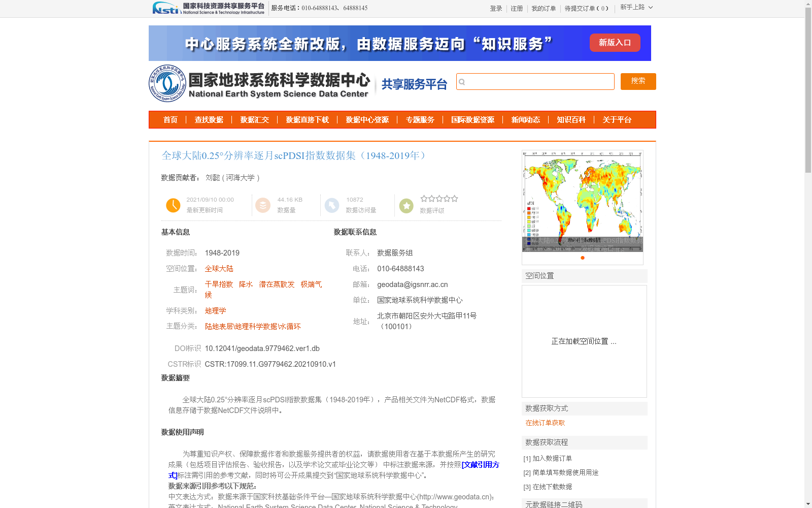Click the 文献引用方式 citation link
812x508 pixels.
coord(480,465)
